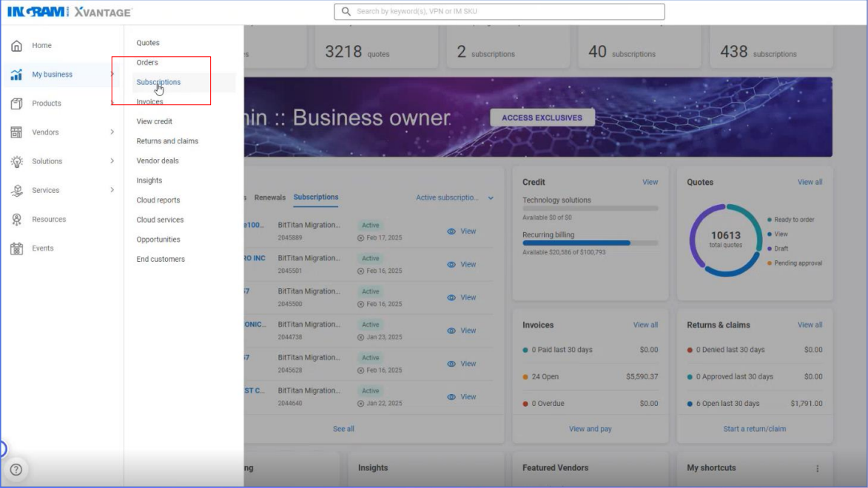Switch to the Renewals tab
Viewport: 868px width, 488px height.
click(269, 197)
